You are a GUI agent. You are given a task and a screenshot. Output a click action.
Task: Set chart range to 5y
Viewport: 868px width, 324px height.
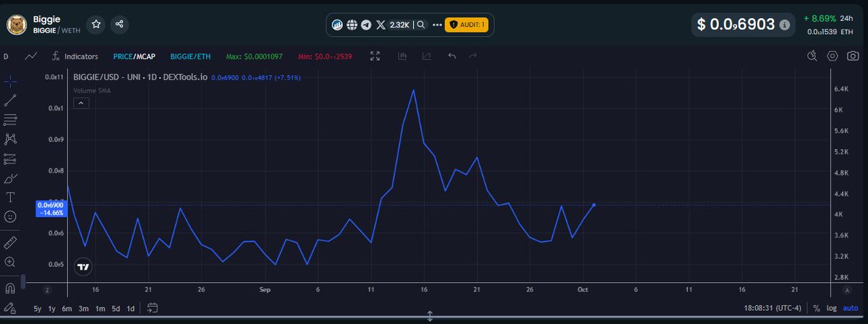point(38,309)
